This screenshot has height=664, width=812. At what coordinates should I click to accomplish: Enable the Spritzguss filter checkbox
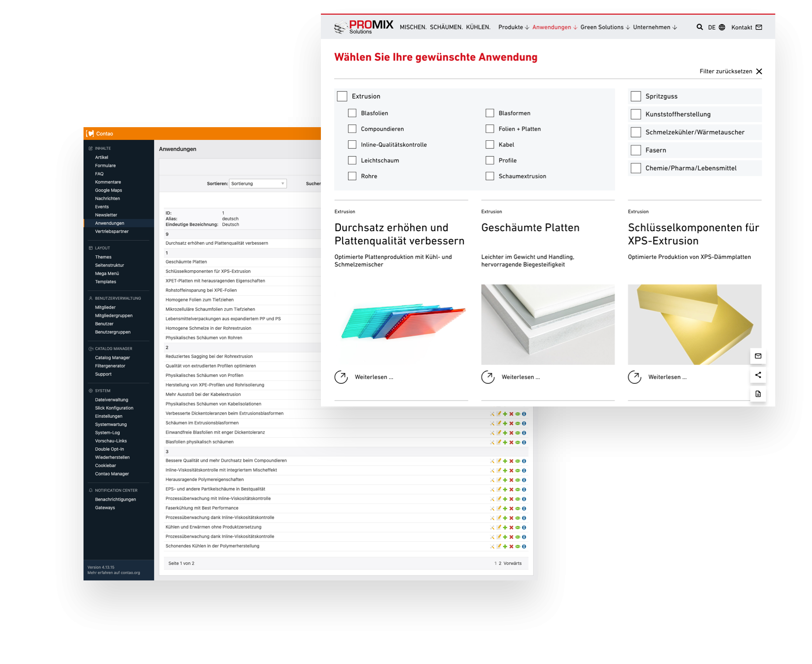click(x=636, y=96)
